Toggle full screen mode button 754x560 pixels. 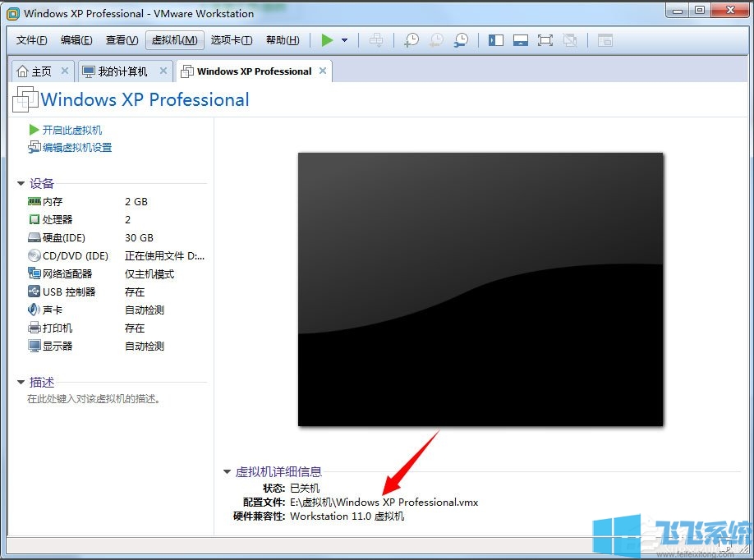point(546,39)
